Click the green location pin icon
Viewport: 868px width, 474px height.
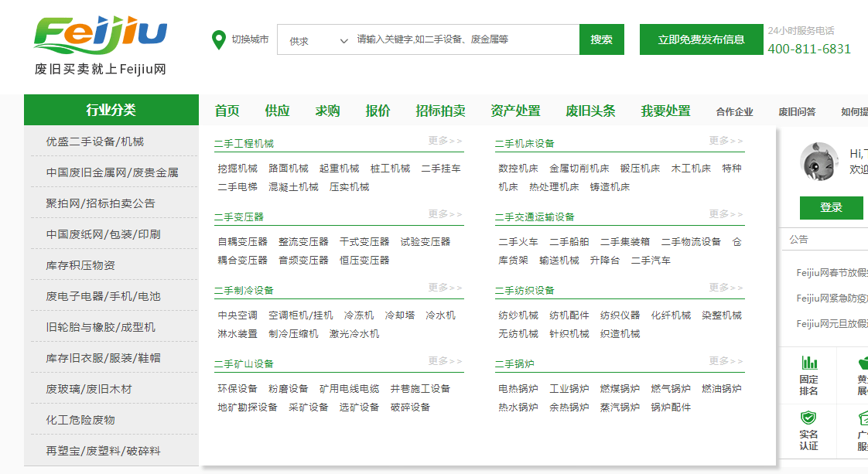coord(219,40)
